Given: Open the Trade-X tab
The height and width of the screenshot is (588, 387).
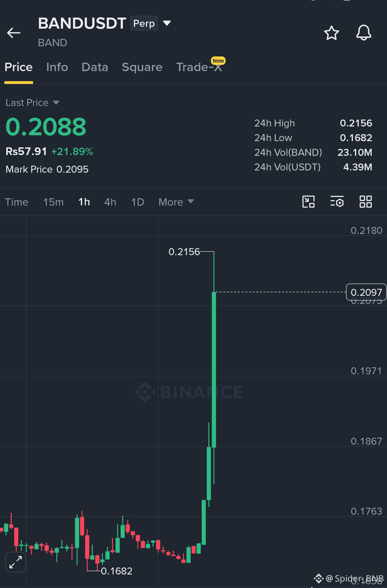Looking at the screenshot, I should (x=199, y=67).
